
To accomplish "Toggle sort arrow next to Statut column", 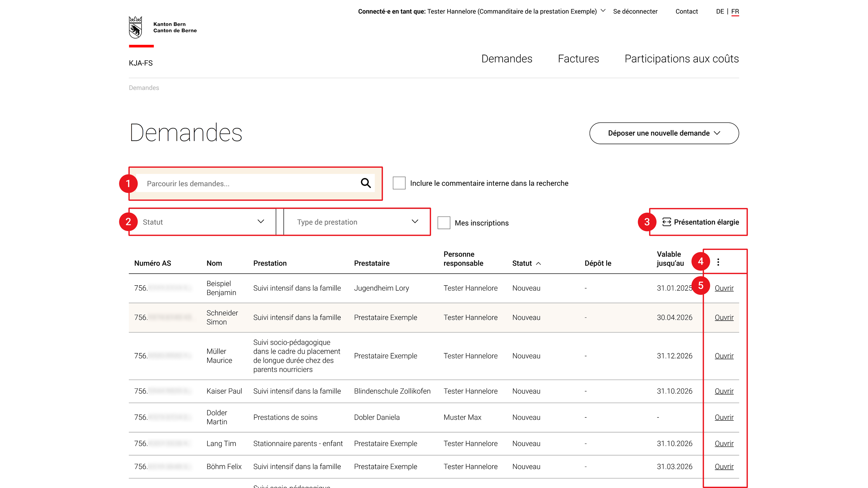I will point(539,263).
